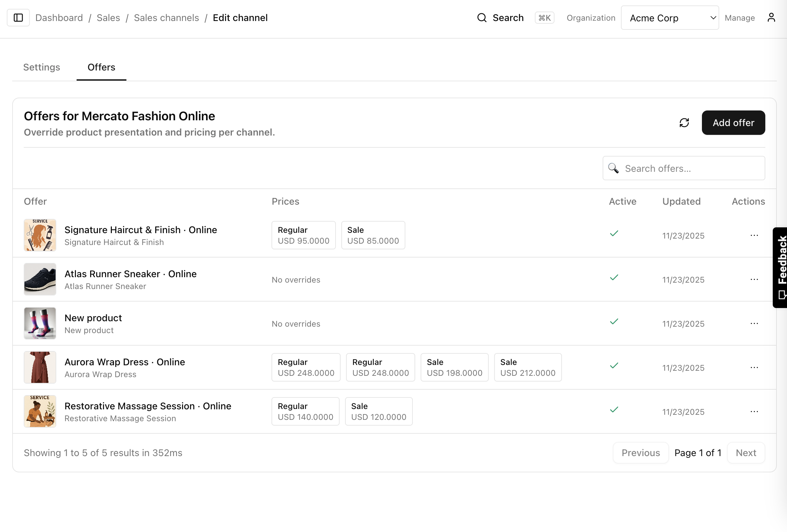The image size is (787, 532).
Task: Toggle the sidebar panel icon
Action: click(x=18, y=18)
